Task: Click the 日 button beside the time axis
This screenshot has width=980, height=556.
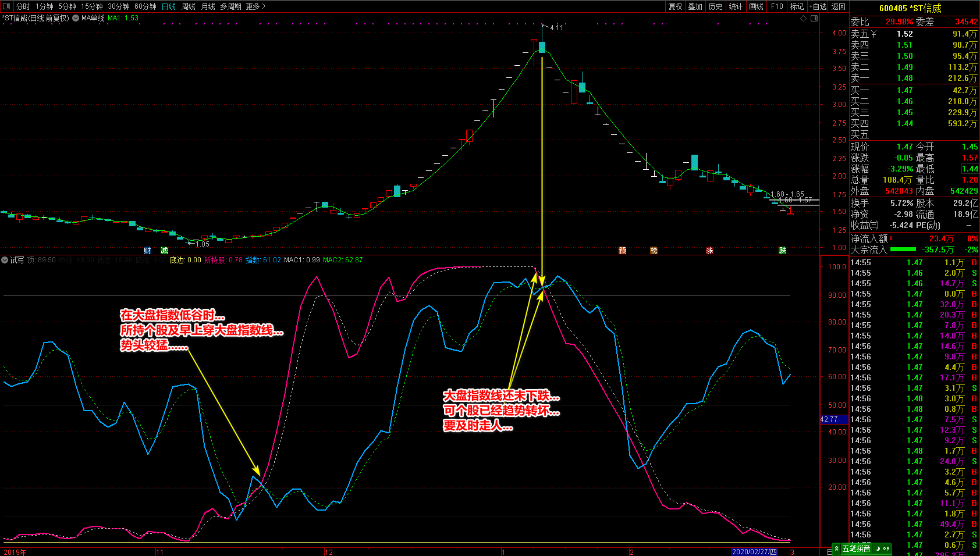Action: pyautogui.click(x=830, y=552)
